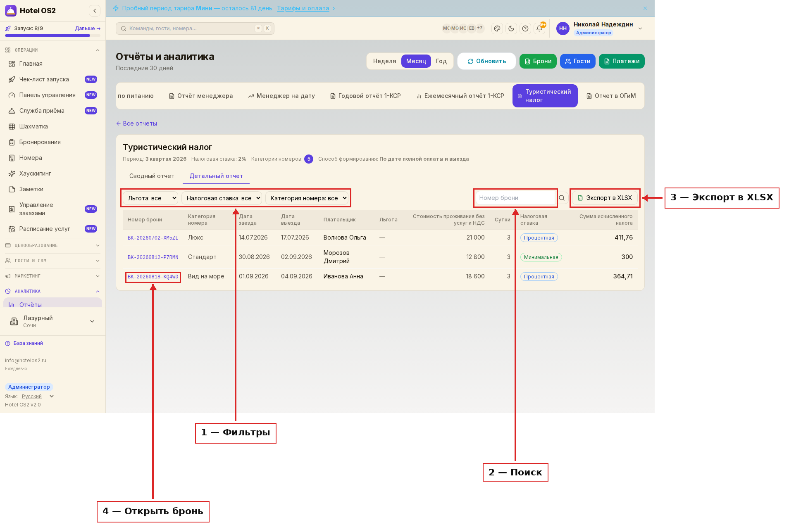The width and height of the screenshot is (789, 532).
Task: Click the Команды, гости, номера search box
Action: (x=195, y=28)
